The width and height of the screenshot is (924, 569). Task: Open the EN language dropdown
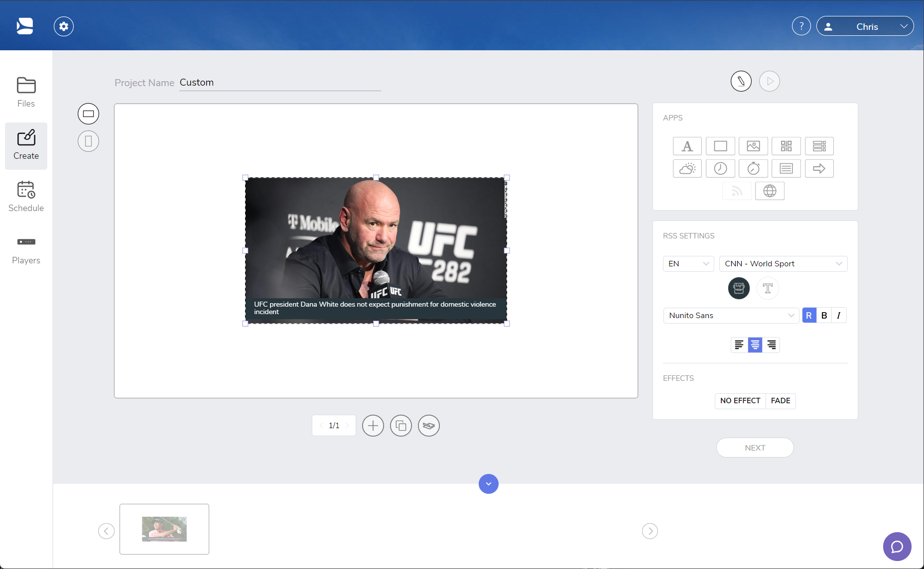[688, 264]
